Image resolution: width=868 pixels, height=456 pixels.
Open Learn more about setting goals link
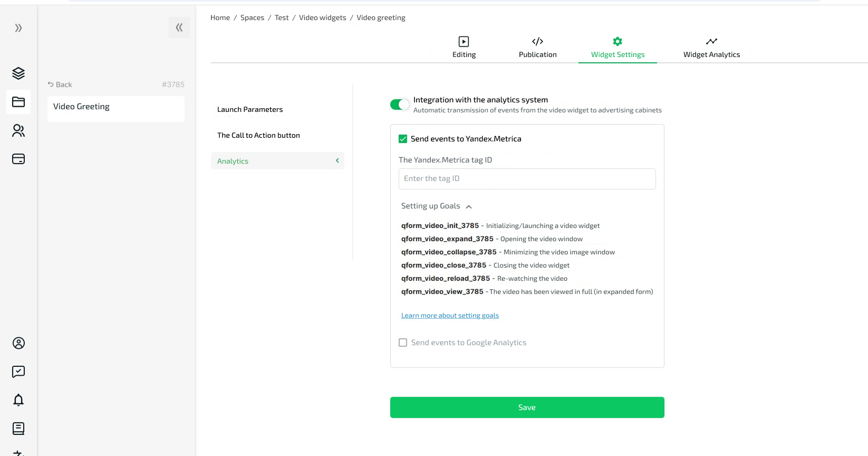coord(450,316)
